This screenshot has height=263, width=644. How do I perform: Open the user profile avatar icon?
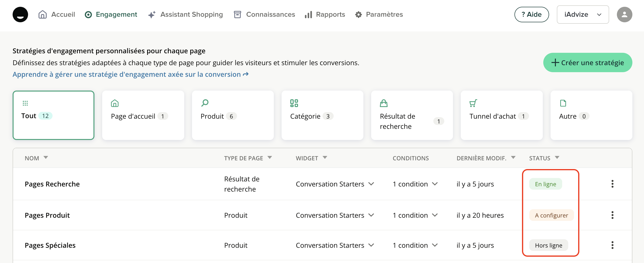click(x=624, y=15)
